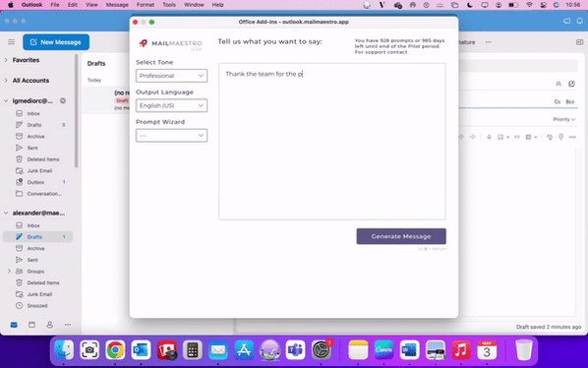588x368 pixels.
Task: Open Microsoft Teams from the Dock
Action: click(x=296, y=350)
